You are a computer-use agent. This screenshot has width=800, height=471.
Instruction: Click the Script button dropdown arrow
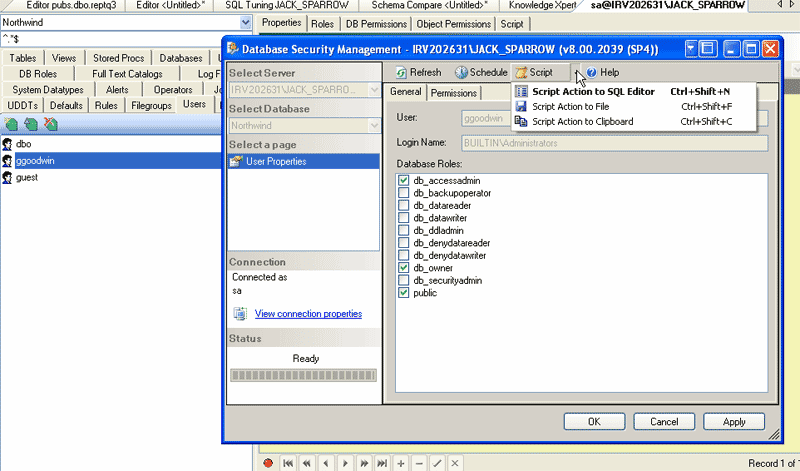click(576, 72)
